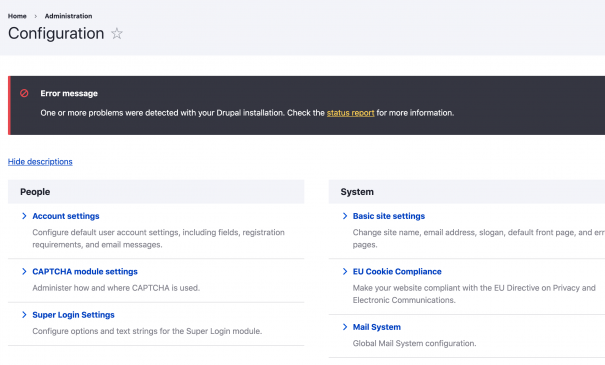This screenshot has width=605, height=365.
Task: Open EU Cookie Compliance settings
Action: click(x=397, y=272)
